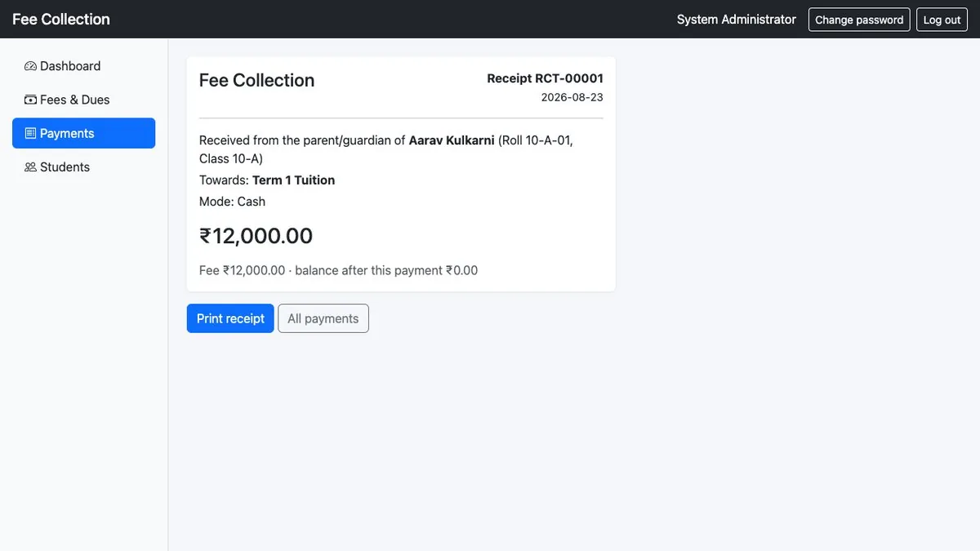980x551 pixels.
Task: Click the student name Aarav Kulkarni
Action: (x=452, y=140)
